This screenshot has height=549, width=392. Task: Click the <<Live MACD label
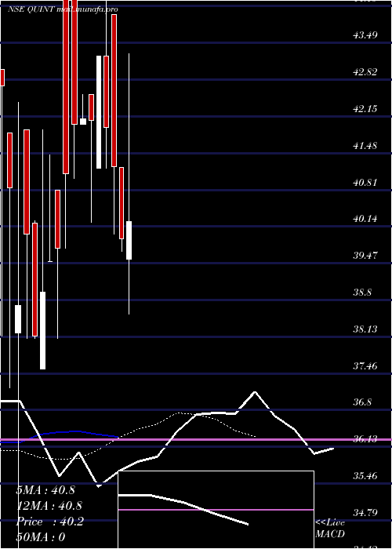coord(330,528)
